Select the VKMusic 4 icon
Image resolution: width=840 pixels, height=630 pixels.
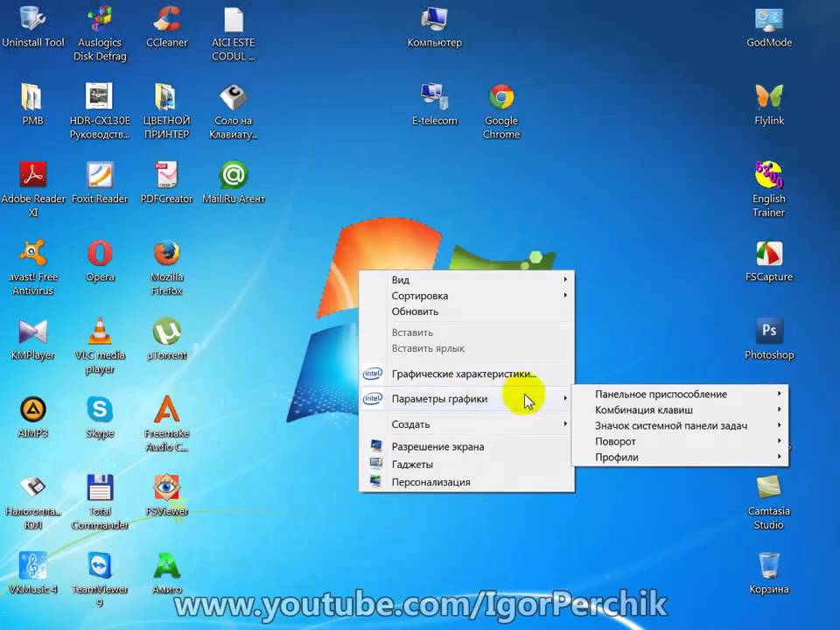pyautogui.click(x=32, y=566)
